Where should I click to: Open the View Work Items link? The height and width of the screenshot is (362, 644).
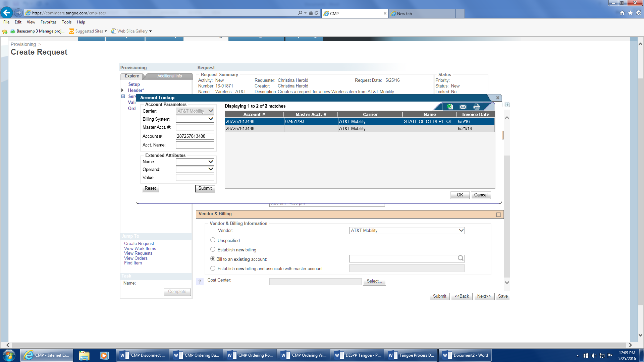[140, 248]
